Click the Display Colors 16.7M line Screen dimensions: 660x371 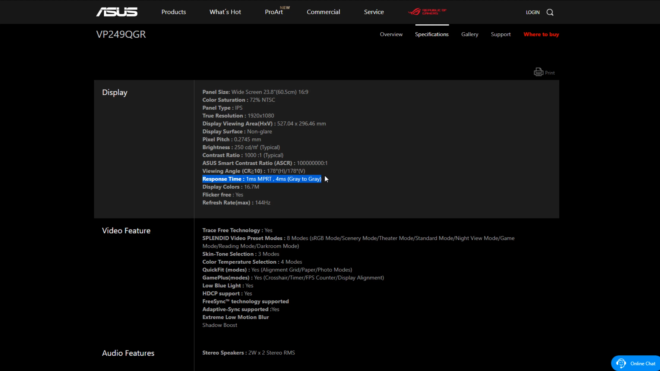click(231, 187)
